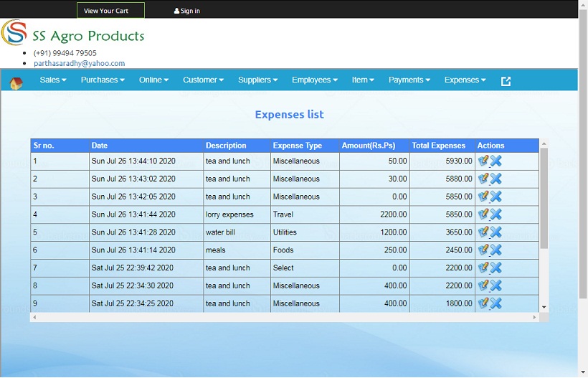Edit row 8 expense entry
This screenshot has height=378, width=588.
click(x=483, y=285)
